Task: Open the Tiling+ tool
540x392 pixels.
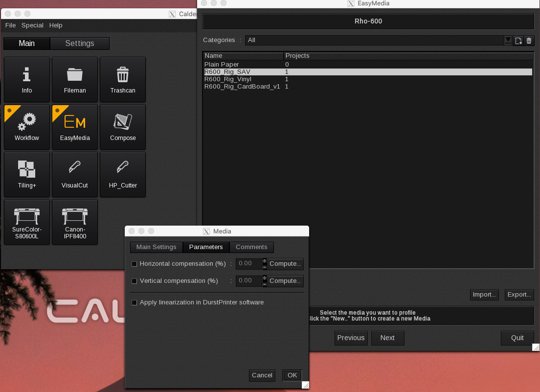Action: point(27,174)
